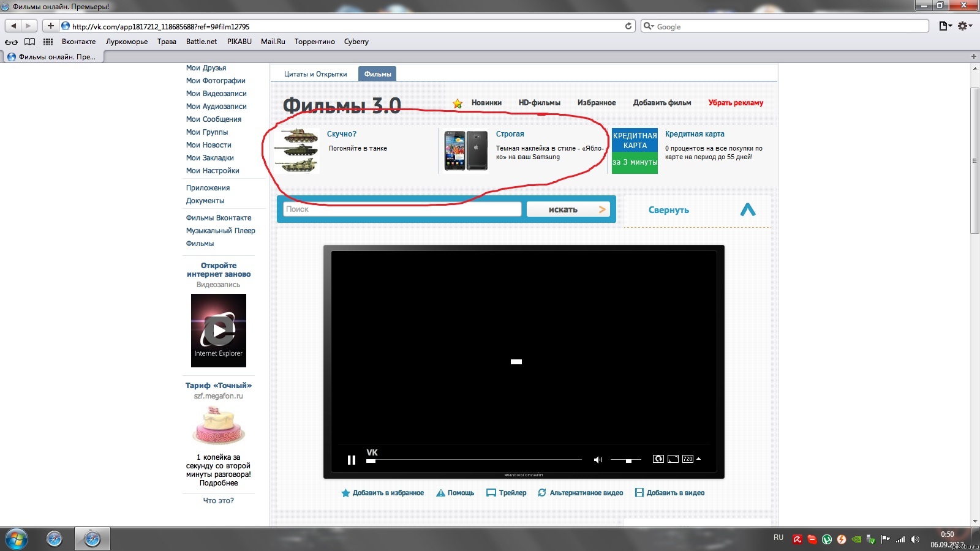The image size is (980, 551).
Task: Click the Убрать рекламу link
Action: (x=736, y=103)
